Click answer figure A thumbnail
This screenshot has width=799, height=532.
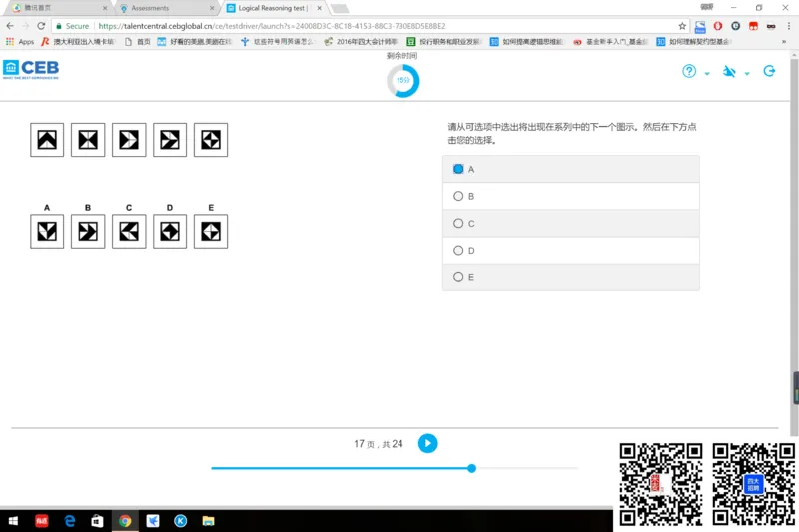coord(47,232)
